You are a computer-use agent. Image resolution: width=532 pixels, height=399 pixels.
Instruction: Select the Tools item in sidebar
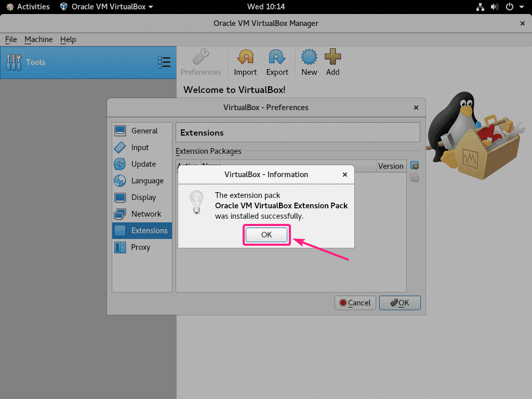pos(88,62)
